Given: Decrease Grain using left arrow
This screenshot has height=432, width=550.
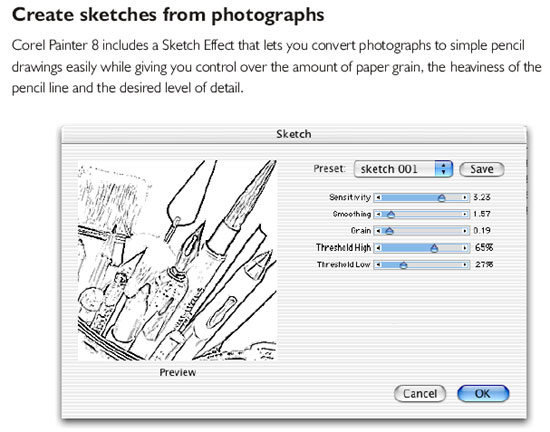Looking at the screenshot, I should (378, 231).
